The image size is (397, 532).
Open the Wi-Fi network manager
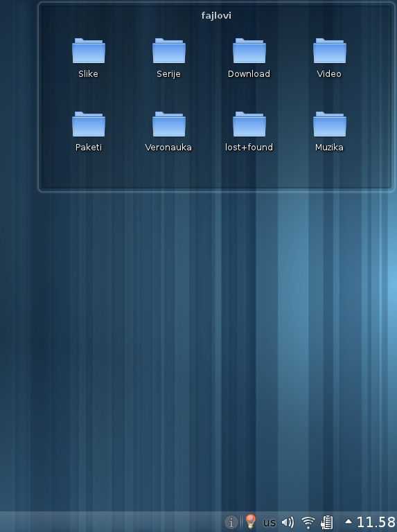(308, 522)
